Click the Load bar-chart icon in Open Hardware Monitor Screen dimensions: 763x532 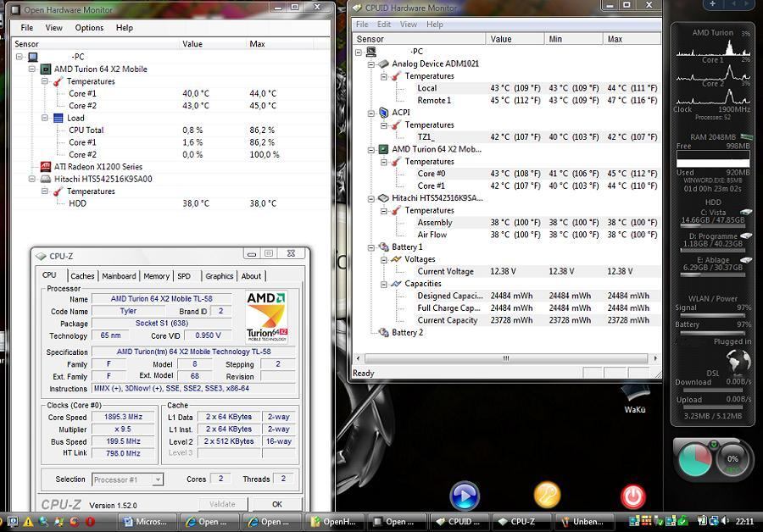[x=58, y=118]
